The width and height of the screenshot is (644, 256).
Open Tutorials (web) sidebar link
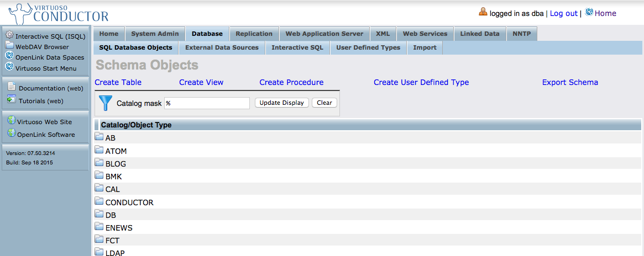point(41,101)
